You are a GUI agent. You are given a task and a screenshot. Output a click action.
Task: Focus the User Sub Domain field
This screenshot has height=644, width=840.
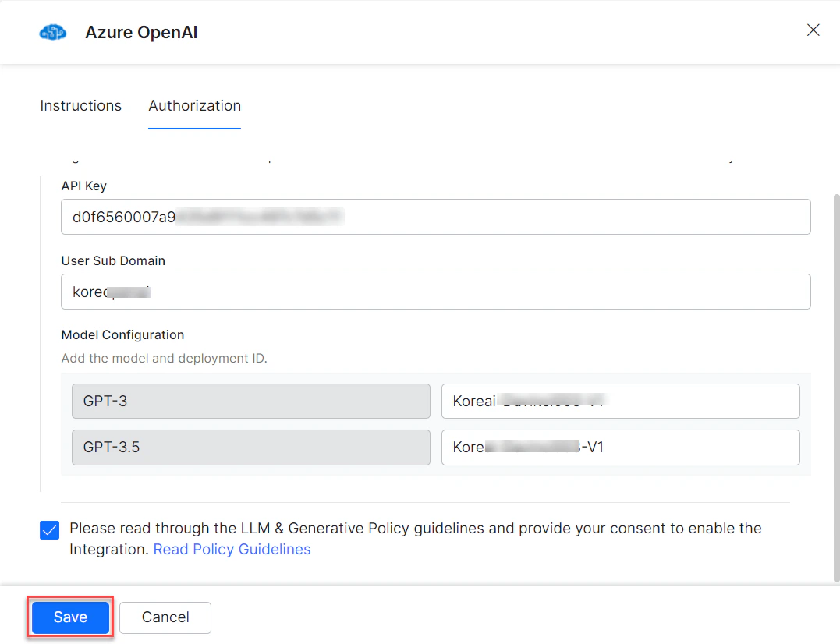click(435, 292)
